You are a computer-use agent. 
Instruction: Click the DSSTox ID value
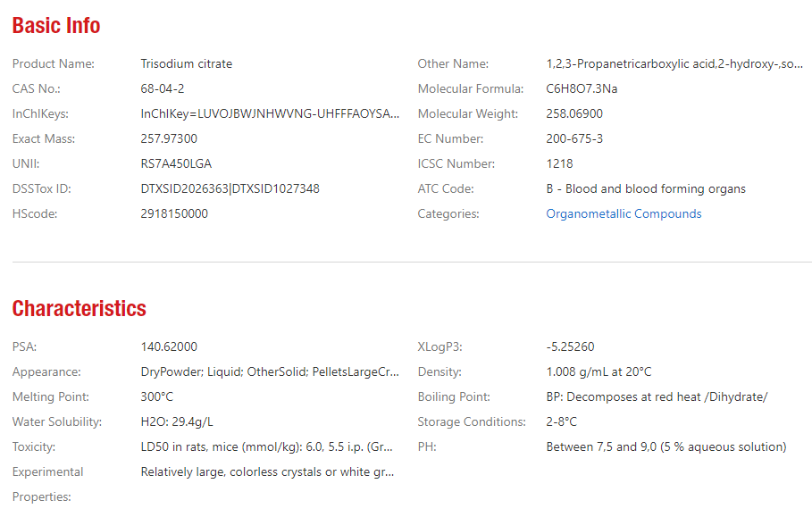[230, 189]
